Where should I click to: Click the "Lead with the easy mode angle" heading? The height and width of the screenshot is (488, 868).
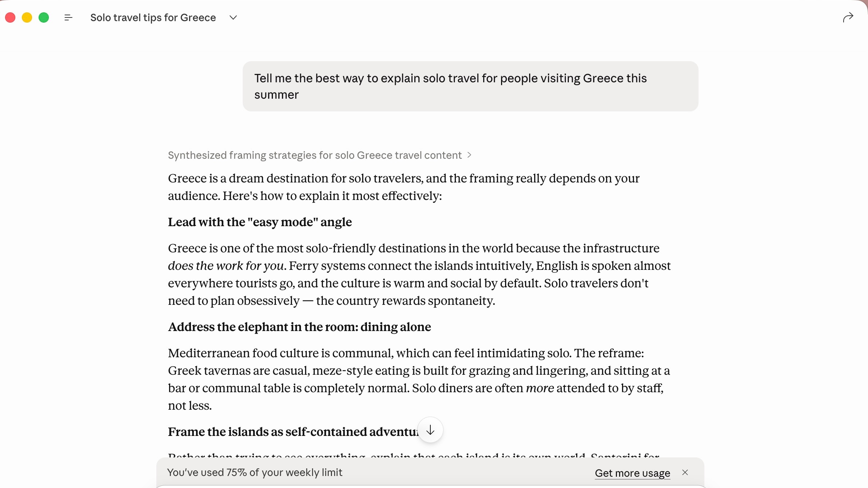coord(260,222)
